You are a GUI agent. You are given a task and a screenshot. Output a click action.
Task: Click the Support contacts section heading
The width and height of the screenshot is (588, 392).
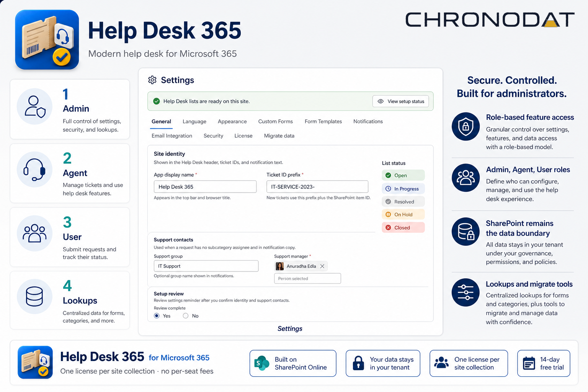click(173, 240)
